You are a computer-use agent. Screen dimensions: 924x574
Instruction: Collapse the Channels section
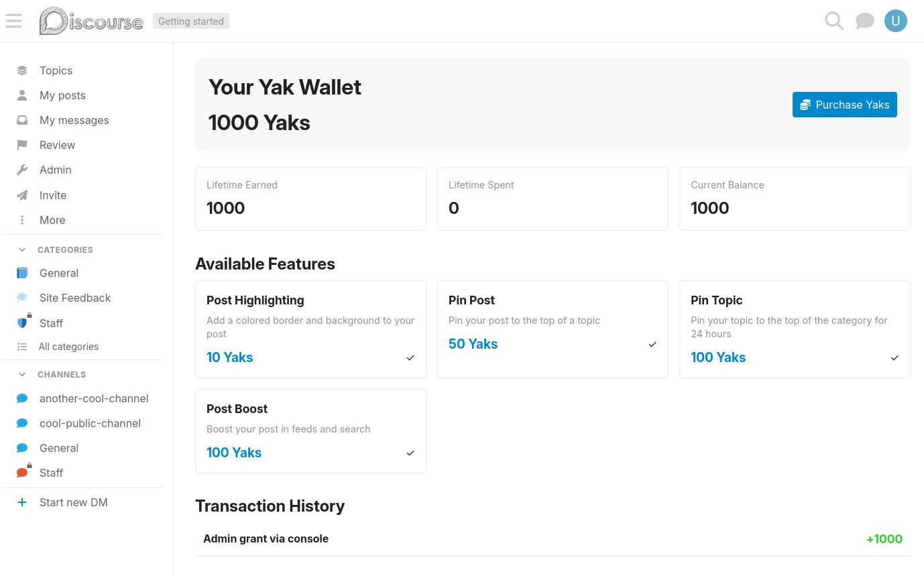point(21,374)
